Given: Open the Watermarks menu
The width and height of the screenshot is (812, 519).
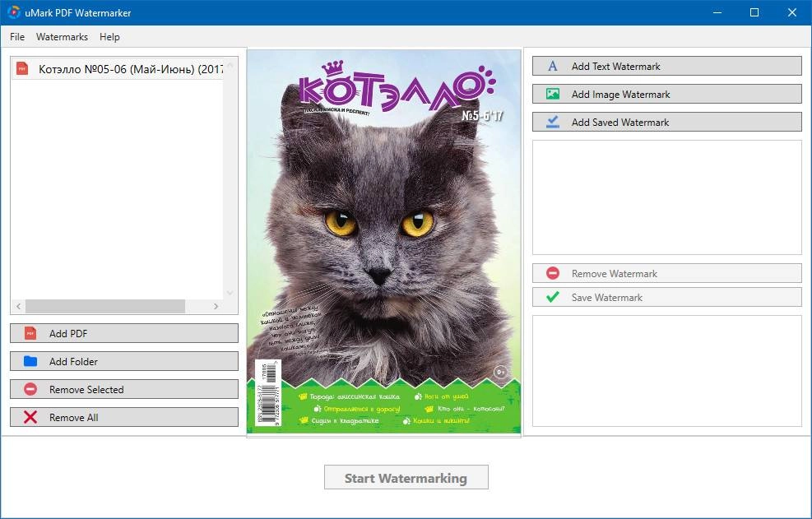Looking at the screenshot, I should pos(63,37).
